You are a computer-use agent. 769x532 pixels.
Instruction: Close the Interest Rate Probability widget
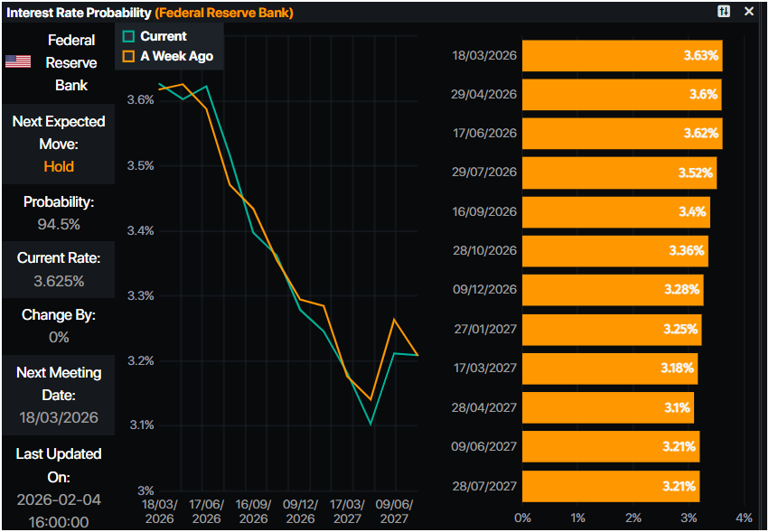[748, 11]
